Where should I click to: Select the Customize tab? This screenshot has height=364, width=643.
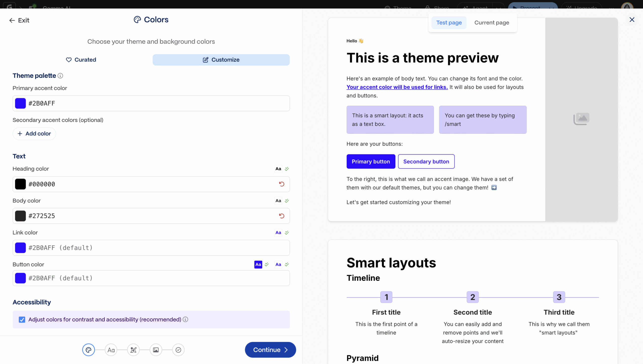click(x=221, y=60)
